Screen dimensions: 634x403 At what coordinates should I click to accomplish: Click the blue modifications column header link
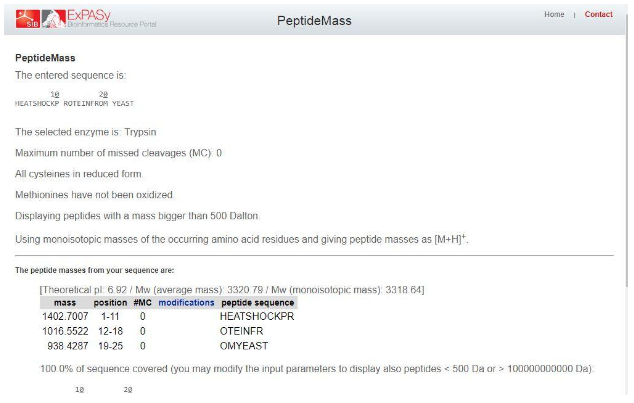[186, 303]
